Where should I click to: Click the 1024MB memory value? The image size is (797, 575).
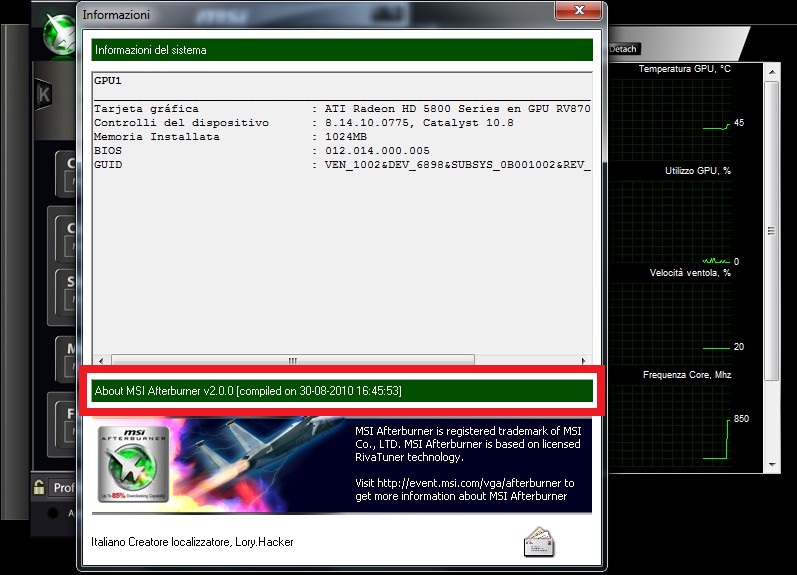(346, 137)
